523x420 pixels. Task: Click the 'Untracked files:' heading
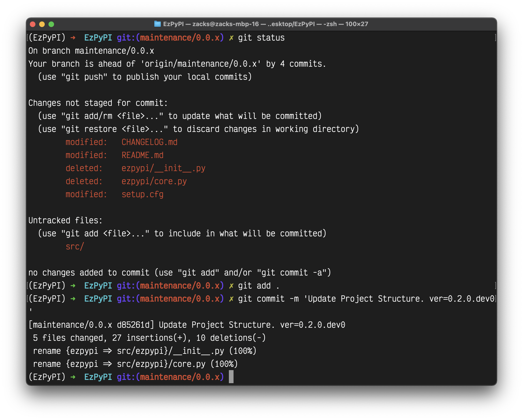point(65,220)
